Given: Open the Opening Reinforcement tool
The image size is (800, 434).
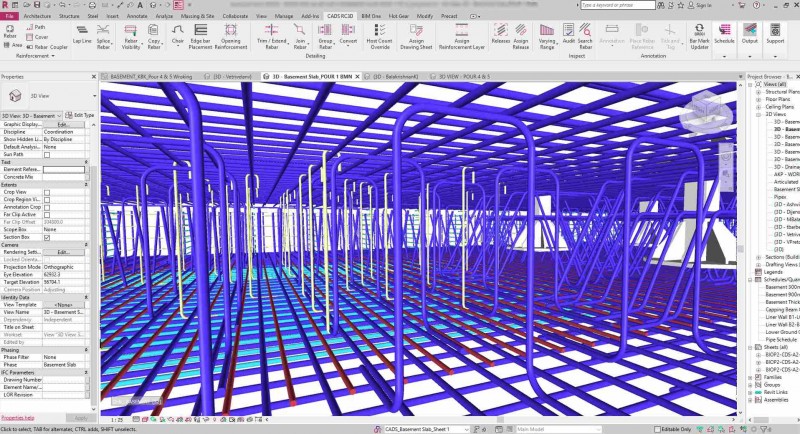Looking at the screenshot, I should (231, 36).
